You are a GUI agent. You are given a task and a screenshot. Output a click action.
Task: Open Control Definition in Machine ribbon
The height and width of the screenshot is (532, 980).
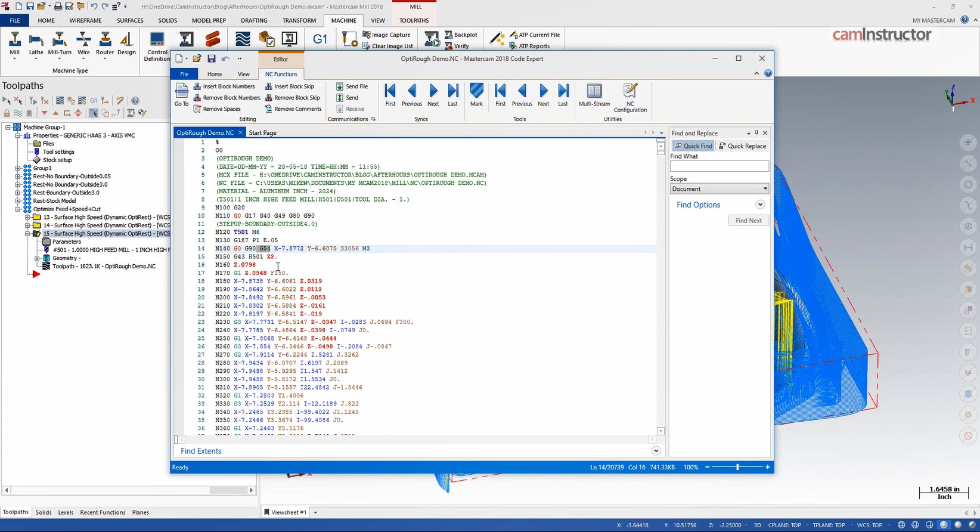pos(157,47)
